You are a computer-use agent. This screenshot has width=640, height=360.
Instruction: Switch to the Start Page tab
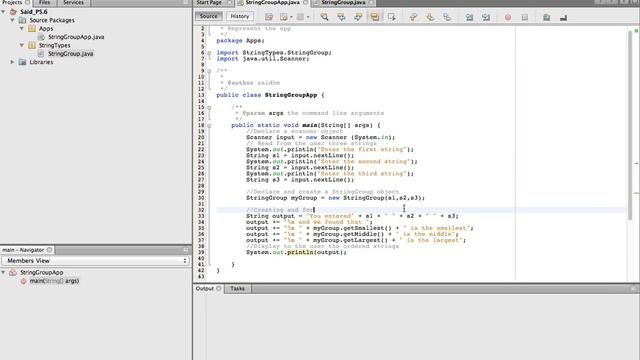pyautogui.click(x=209, y=2)
